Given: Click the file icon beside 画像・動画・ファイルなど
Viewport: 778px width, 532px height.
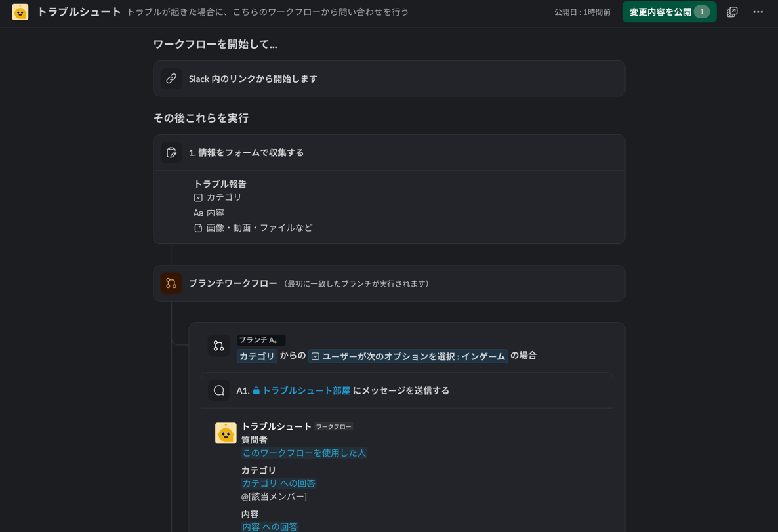Looking at the screenshot, I should click(x=197, y=228).
